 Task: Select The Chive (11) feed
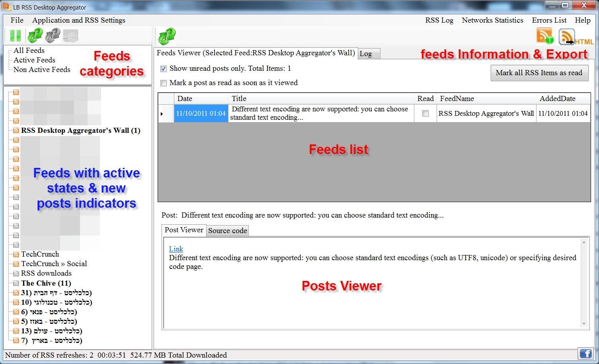[46, 283]
